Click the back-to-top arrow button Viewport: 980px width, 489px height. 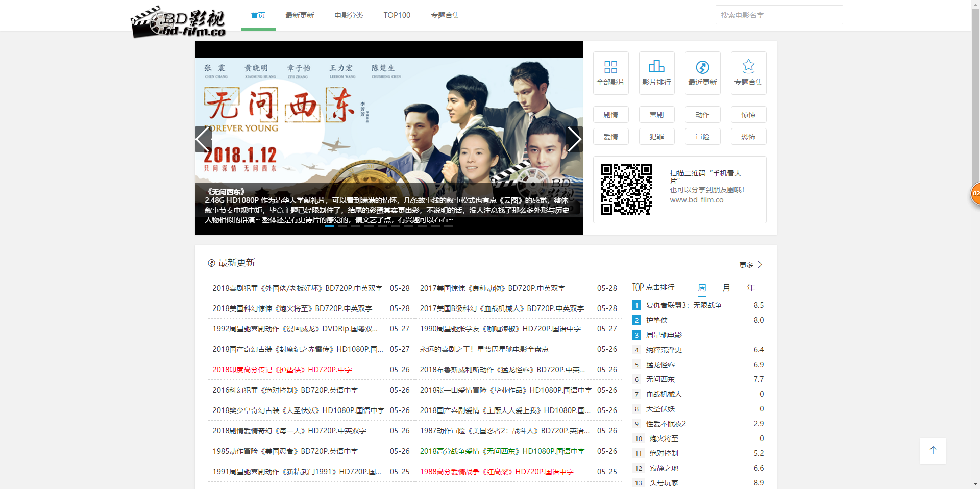(x=933, y=450)
